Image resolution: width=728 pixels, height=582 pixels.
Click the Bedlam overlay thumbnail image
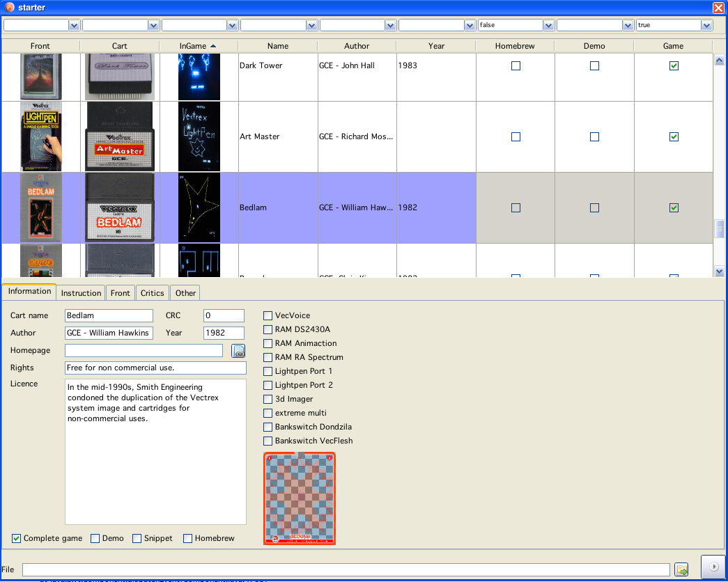[300, 498]
